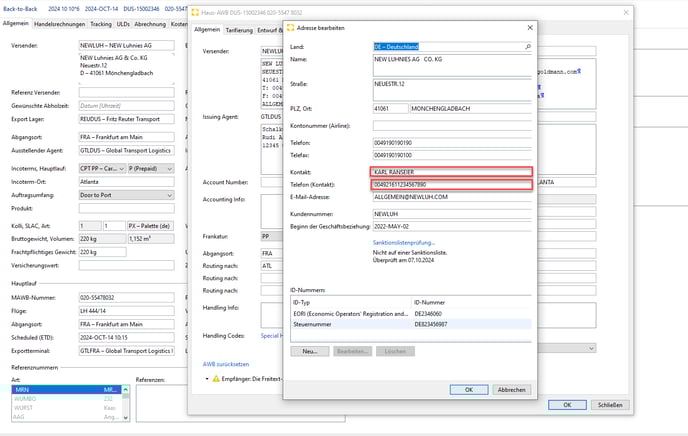Click the Flüge field LH 444/14
This screenshot has width=688, height=436.
coord(126,311)
